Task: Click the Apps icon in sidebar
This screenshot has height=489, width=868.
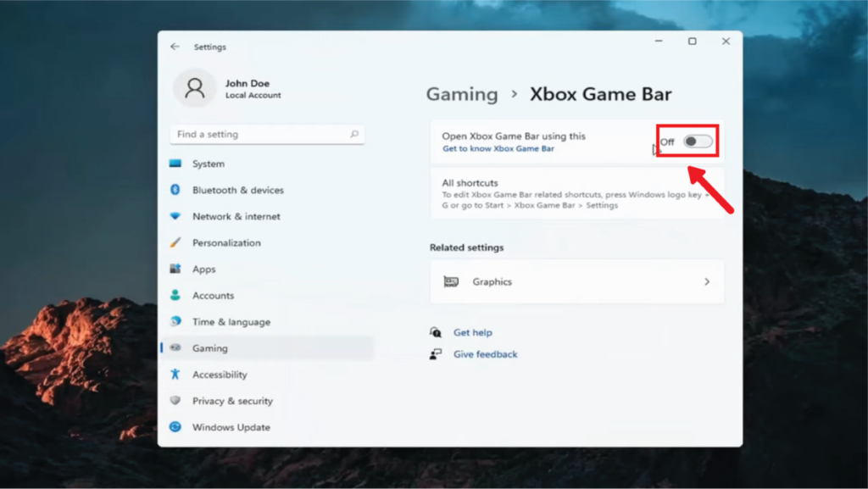Action: coord(175,269)
